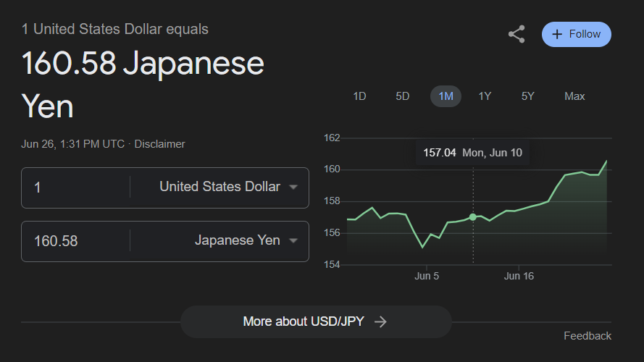Image resolution: width=644 pixels, height=362 pixels.
Task: Select the 5Y time range
Action: (528, 96)
